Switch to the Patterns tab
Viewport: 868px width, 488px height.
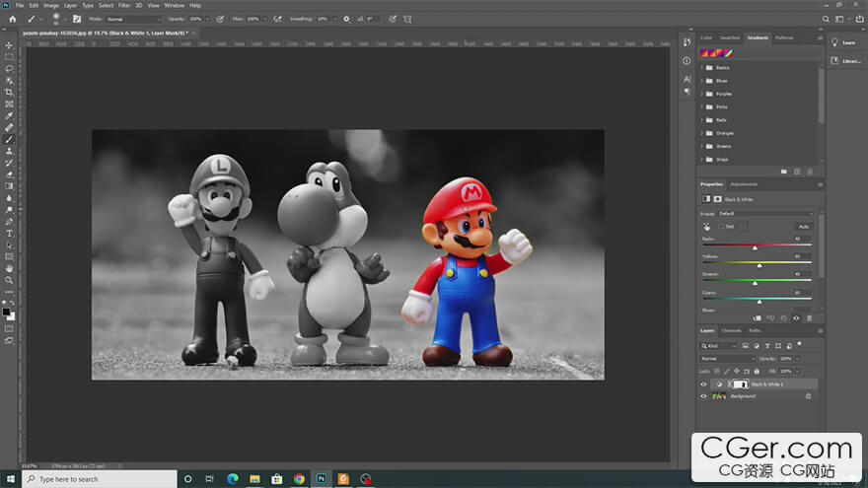[x=784, y=37]
